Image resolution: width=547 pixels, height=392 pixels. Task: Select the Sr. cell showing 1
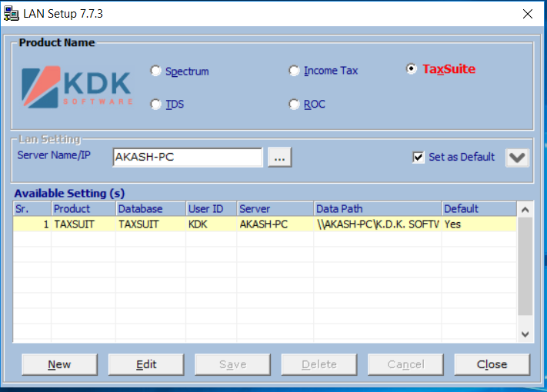click(32, 224)
